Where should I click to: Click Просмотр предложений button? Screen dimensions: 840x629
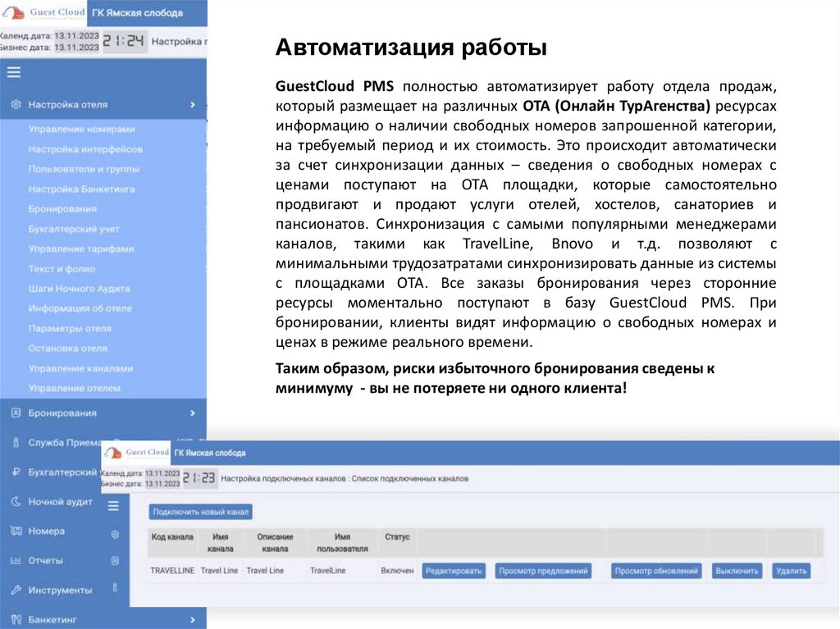543,571
